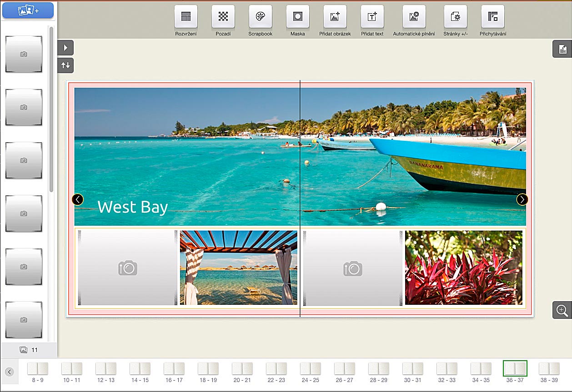Image resolution: width=572 pixels, height=392 pixels.
Task: Click the zoom magnifier button
Action: [562, 310]
